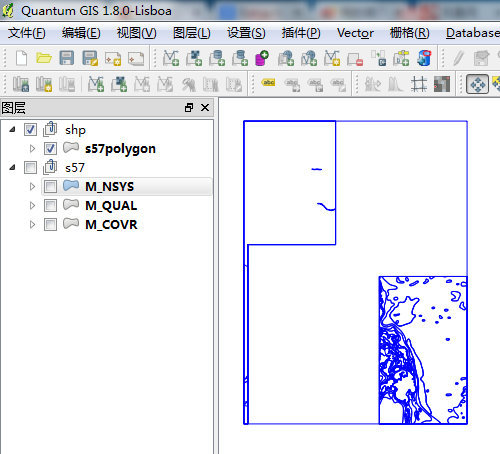
Task: Click the blue Oracle GeoRaster layer icon
Action: (x=424, y=58)
